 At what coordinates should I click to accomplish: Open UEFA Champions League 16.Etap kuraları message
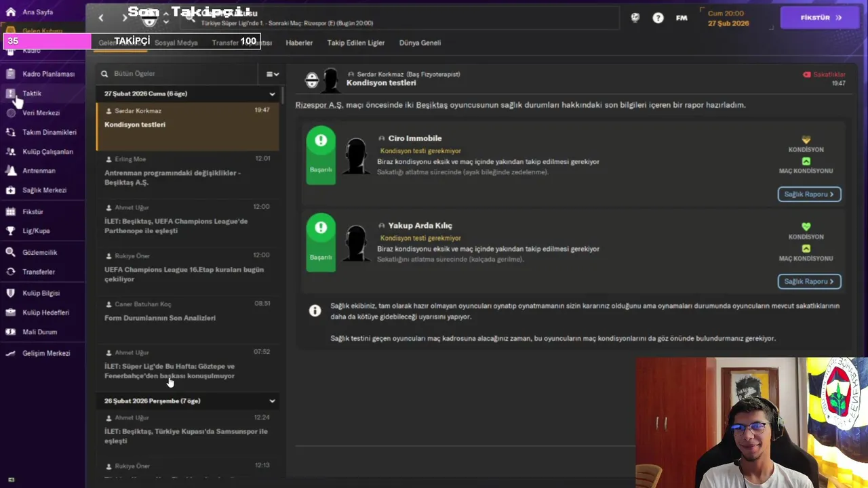(x=187, y=272)
